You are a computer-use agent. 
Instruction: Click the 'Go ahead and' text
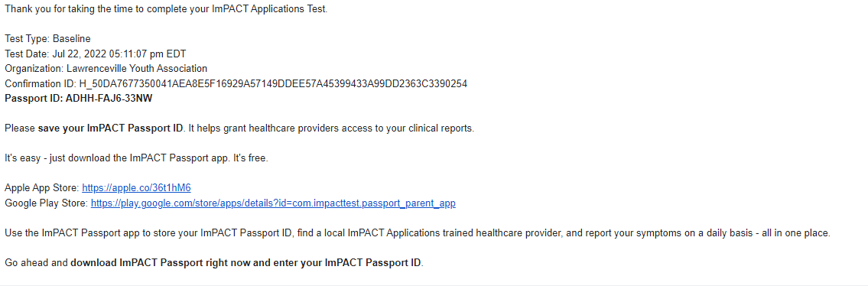[36, 263]
